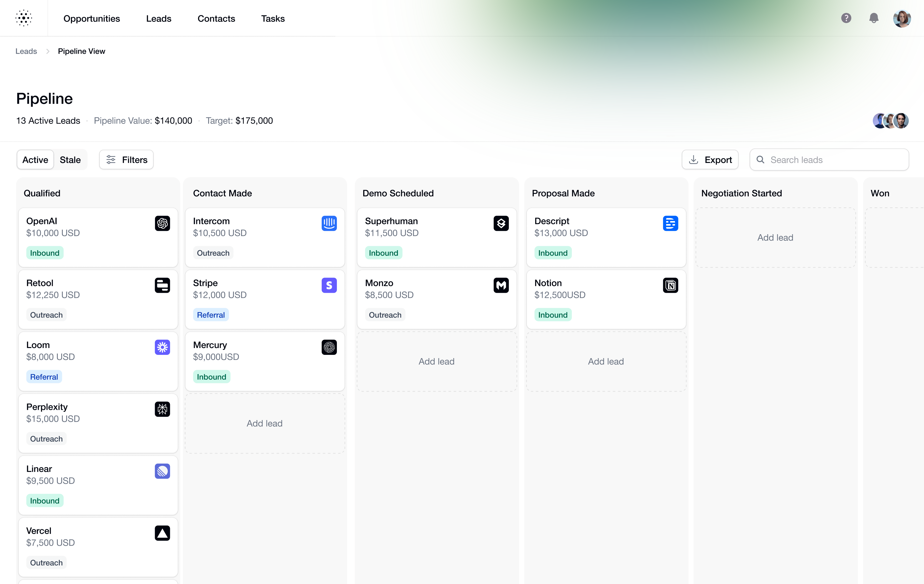924x584 pixels.
Task: Open the notifications bell
Action: click(x=874, y=18)
